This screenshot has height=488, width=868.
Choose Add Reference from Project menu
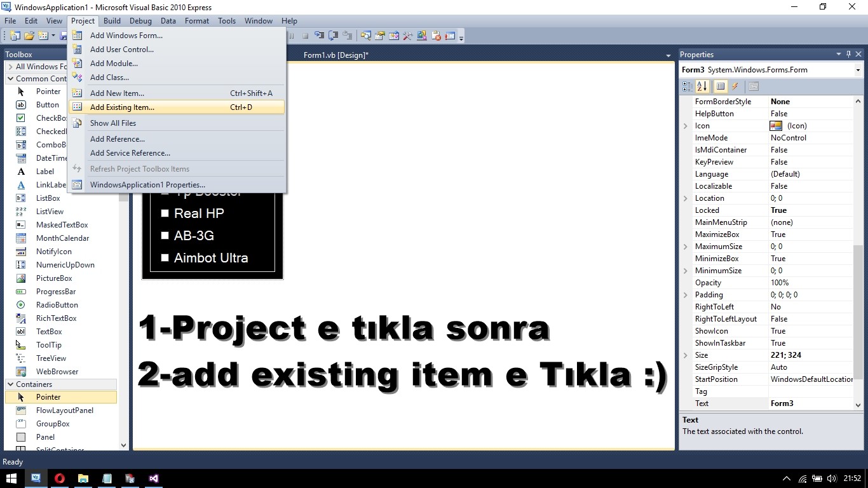point(177,139)
